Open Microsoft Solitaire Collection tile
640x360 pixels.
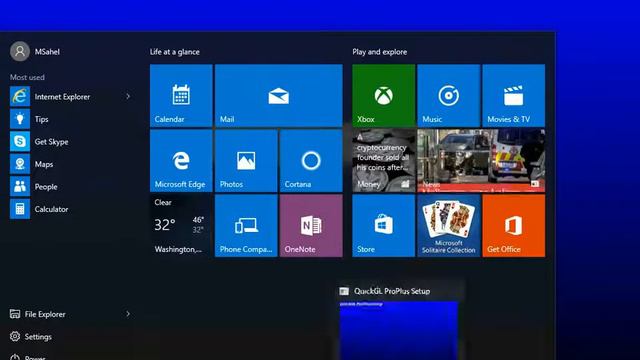[449, 225]
